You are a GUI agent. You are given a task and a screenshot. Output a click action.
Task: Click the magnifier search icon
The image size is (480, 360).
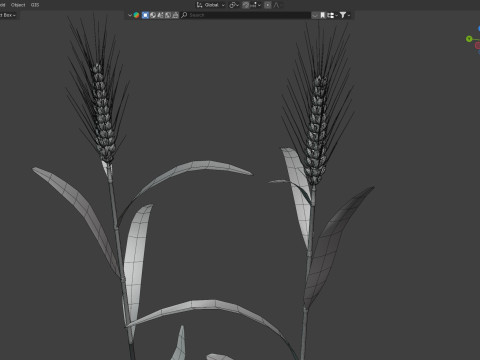(x=184, y=15)
